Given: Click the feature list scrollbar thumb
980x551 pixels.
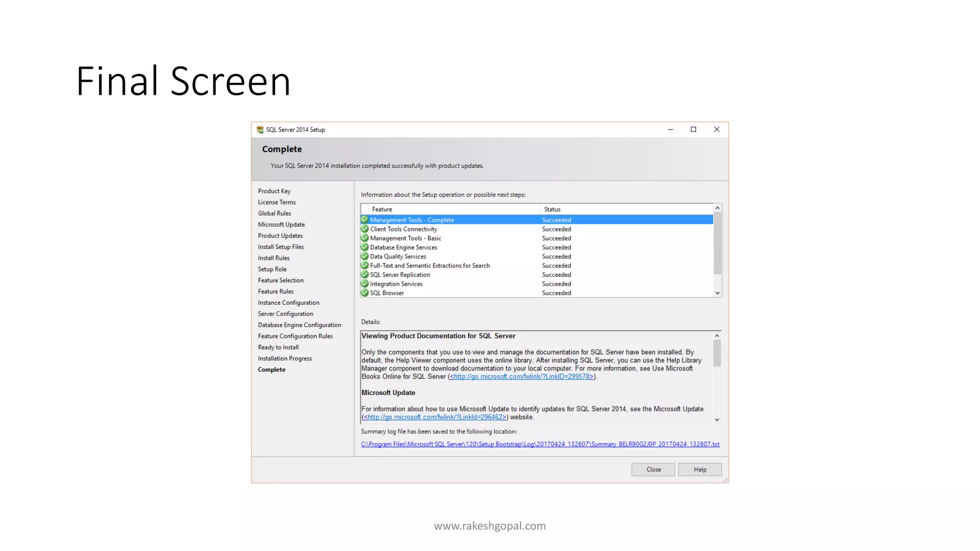Looking at the screenshot, I should click(x=717, y=243).
